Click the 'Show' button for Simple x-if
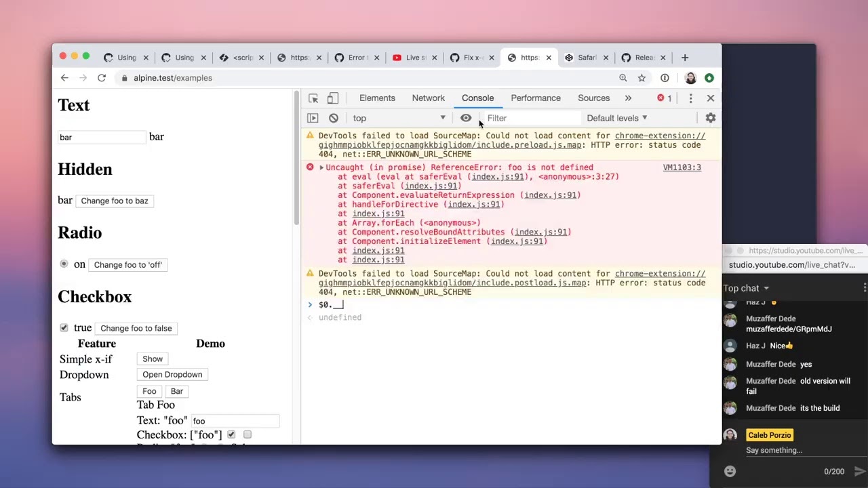The width and height of the screenshot is (868, 488). 153,359
